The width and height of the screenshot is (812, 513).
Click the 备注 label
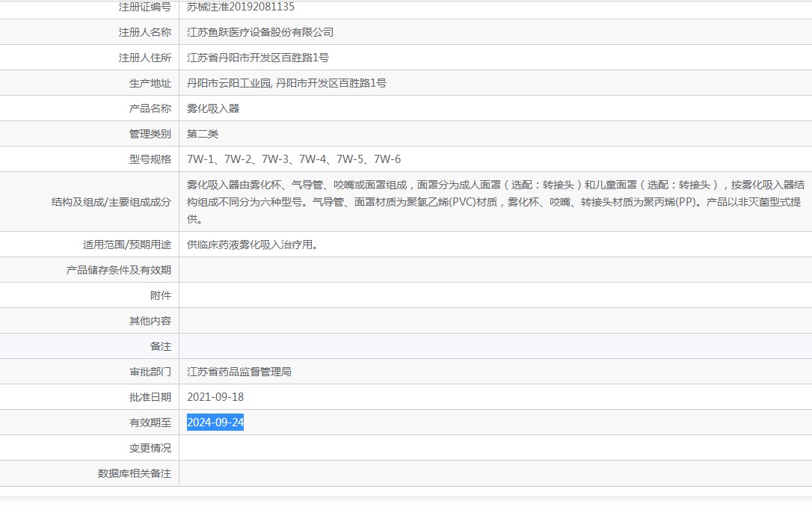click(x=161, y=345)
